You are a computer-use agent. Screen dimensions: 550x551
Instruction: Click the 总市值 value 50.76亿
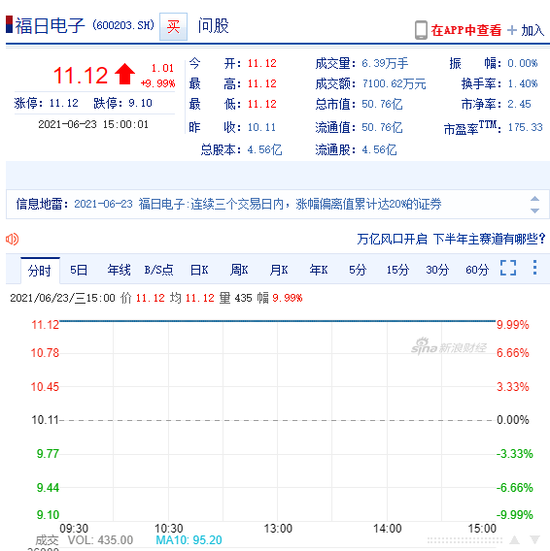(x=382, y=104)
